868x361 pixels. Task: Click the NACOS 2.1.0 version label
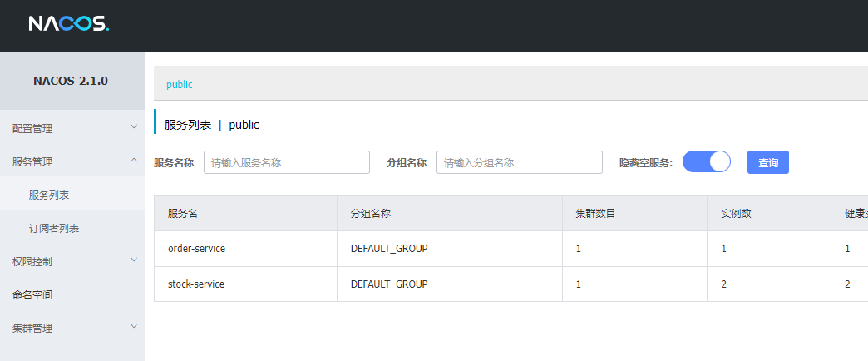(71, 81)
